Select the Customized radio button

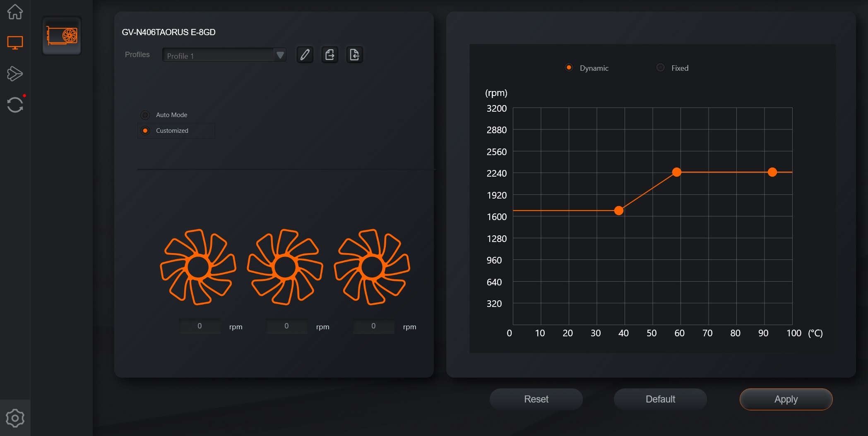click(x=145, y=131)
